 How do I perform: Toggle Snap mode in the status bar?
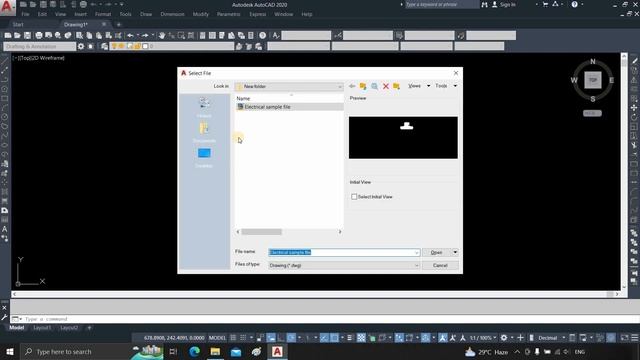243,338
